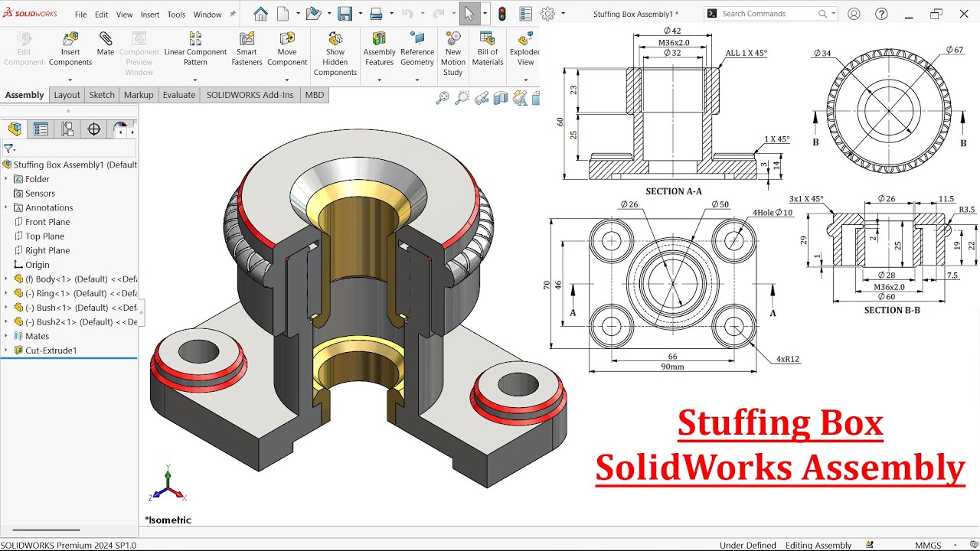This screenshot has height=551, width=980.
Task: Open PropertyManager tab icon
Action: coord(41,129)
